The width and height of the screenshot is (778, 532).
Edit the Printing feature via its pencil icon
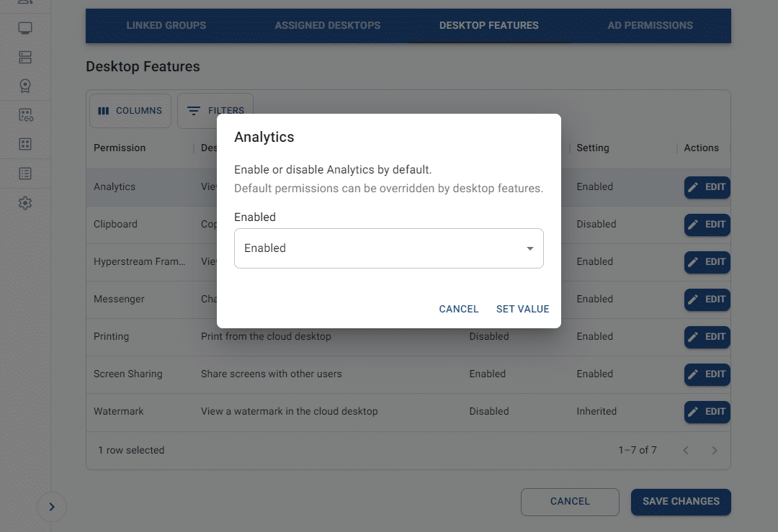click(x=694, y=337)
